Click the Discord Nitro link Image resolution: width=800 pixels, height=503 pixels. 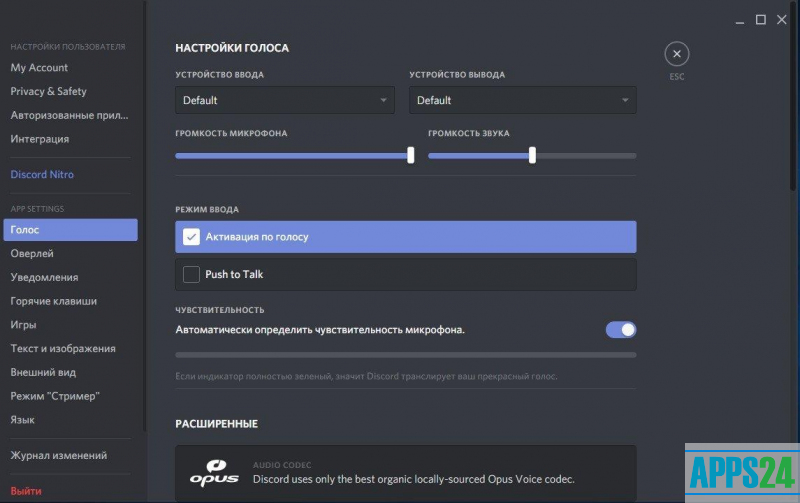coord(42,175)
